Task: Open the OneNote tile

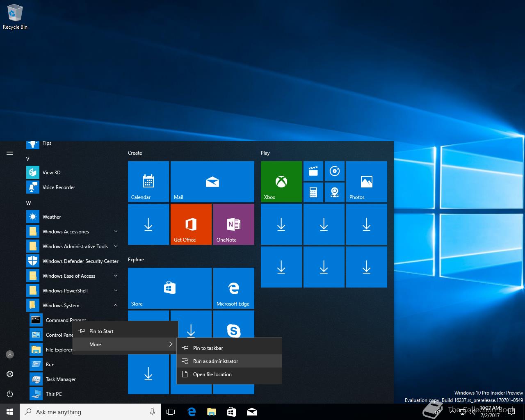Action: tap(234, 224)
